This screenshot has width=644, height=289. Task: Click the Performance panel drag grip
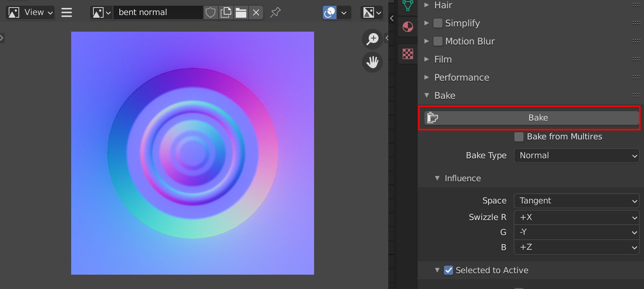636,77
